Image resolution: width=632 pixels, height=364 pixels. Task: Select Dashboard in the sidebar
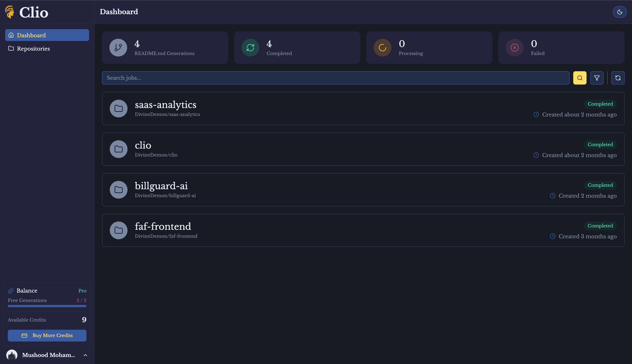31,35
